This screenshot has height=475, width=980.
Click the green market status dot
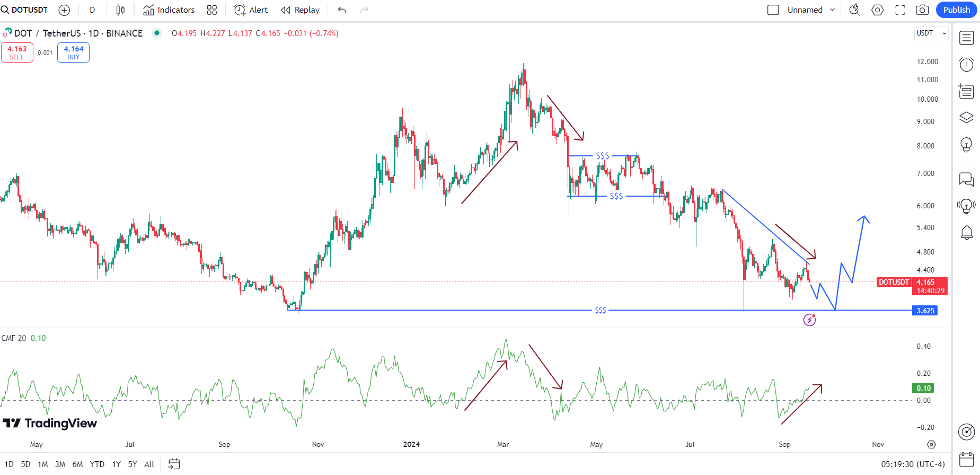click(x=157, y=33)
